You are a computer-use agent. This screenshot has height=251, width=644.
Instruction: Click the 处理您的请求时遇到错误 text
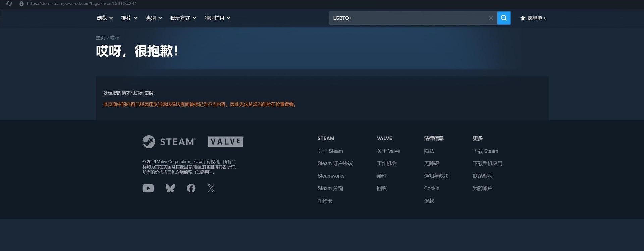(129, 93)
